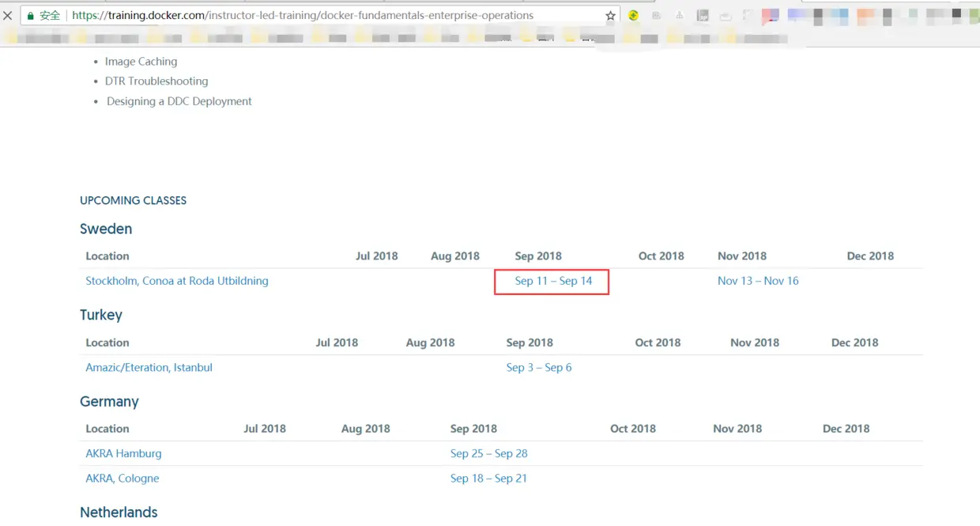Click Location header in Germany table

pos(107,429)
